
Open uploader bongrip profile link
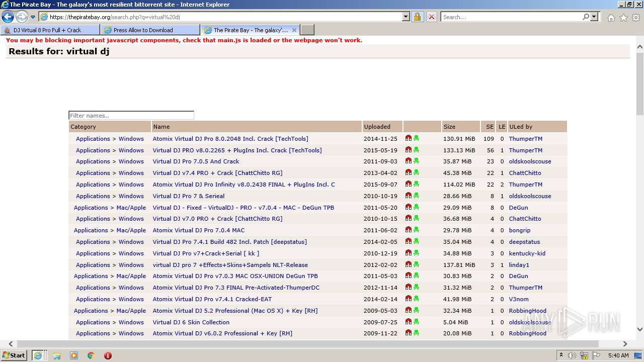click(x=519, y=230)
